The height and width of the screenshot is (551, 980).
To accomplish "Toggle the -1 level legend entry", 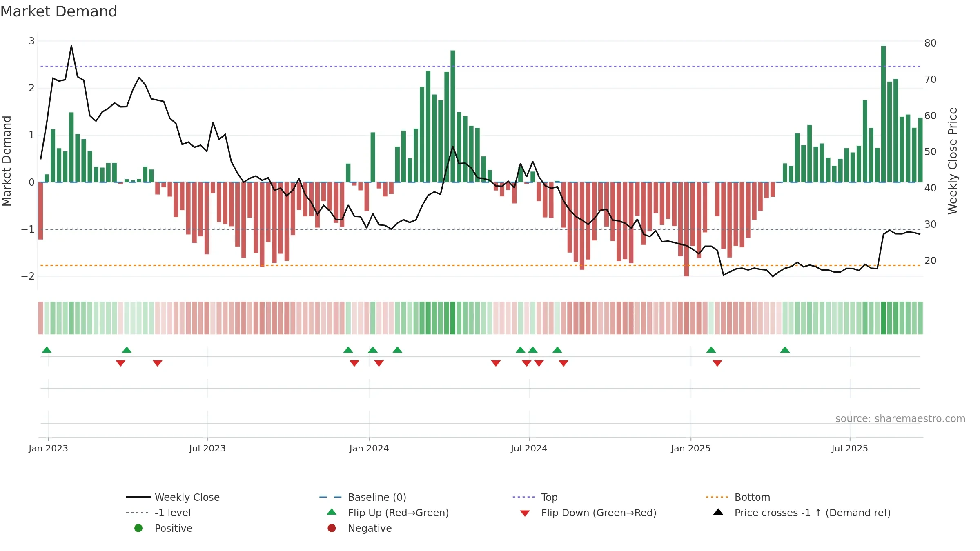I will pyautogui.click(x=158, y=513).
